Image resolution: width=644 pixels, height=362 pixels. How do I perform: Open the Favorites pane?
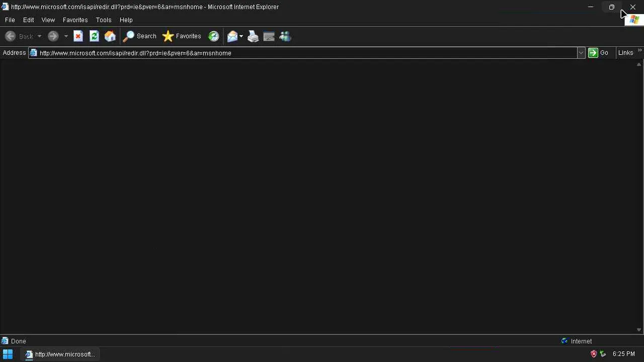click(182, 36)
